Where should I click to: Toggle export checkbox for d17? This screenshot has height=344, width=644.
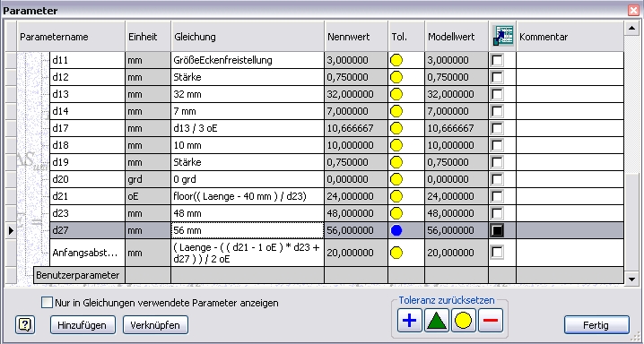497,128
